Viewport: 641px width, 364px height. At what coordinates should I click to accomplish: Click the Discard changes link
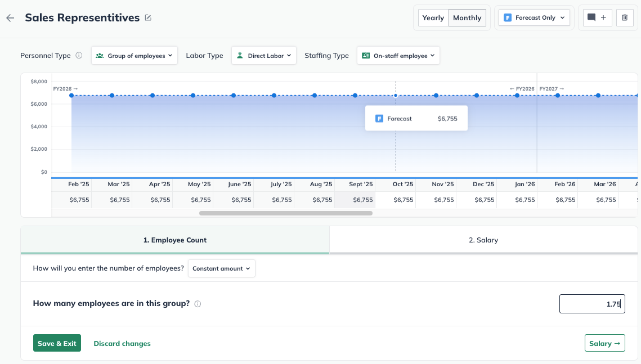(122, 343)
